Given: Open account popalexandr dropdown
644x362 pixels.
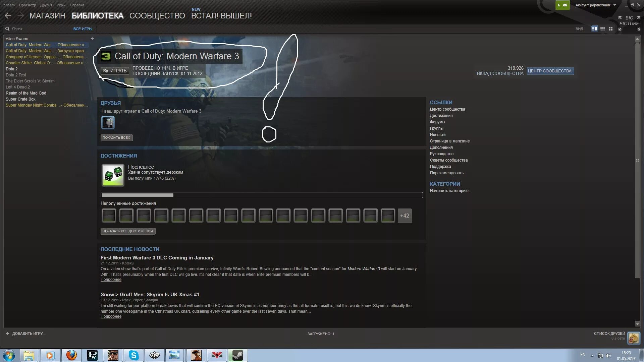Looking at the screenshot, I should 595,5.
